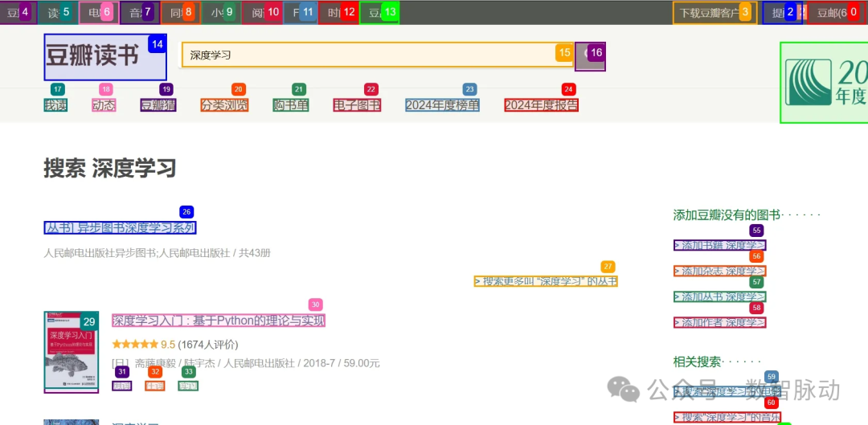Click the 9.5 rating score
Viewport: 868px width, 425px height.
click(x=168, y=345)
